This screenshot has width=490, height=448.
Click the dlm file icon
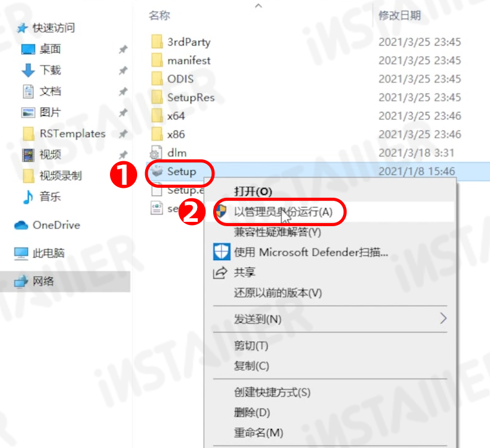coord(156,153)
